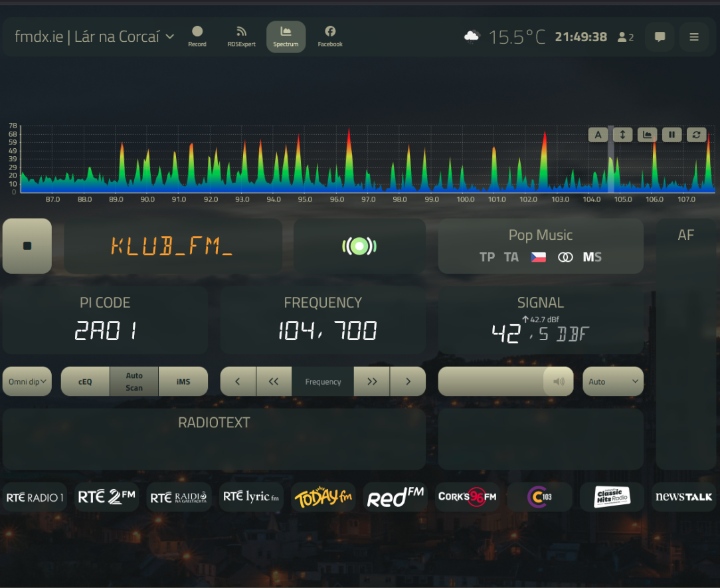Click the Czech country flag
Viewport: 720px width, 588px height.
click(x=538, y=256)
